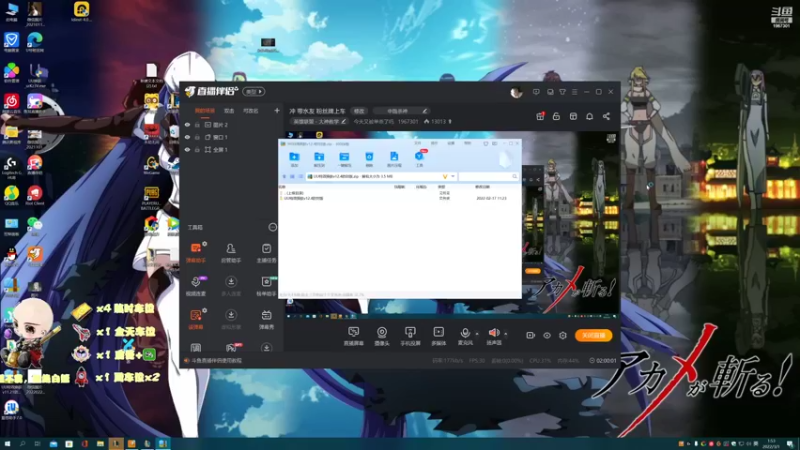Screen dimensions: 800x450
Task: Open the 主播任务 tool in the toolbox
Action: coord(266,253)
